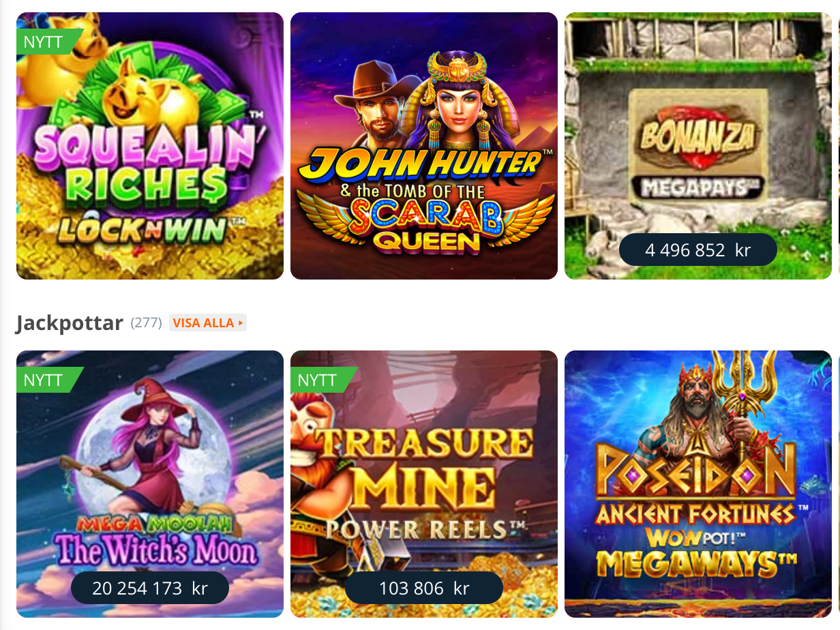Image resolution: width=840 pixels, height=630 pixels.
Task: Open Treasure Mine Power Reels game
Action: click(x=424, y=484)
